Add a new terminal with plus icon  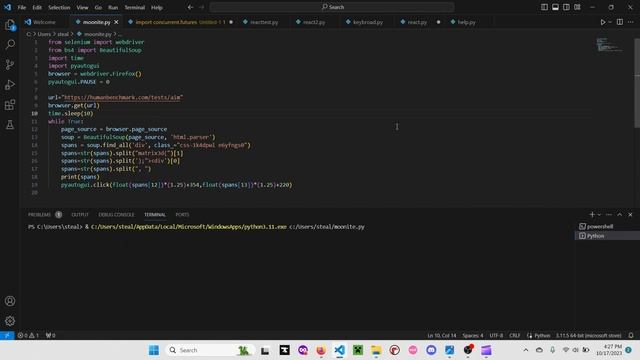[x=592, y=214]
